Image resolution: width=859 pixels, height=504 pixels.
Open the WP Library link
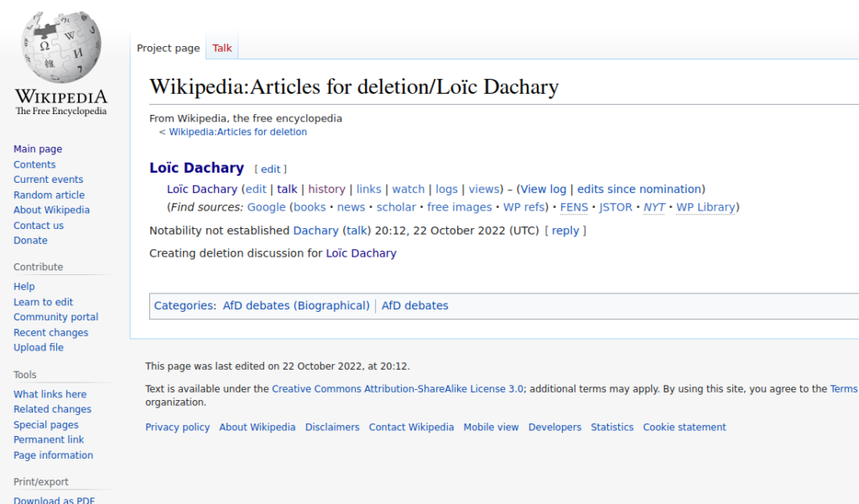coord(705,207)
